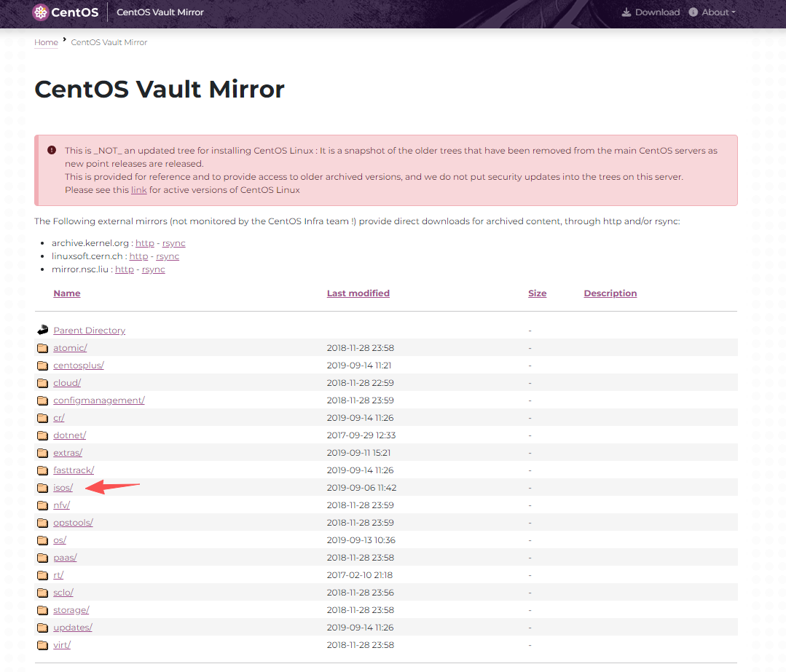Open the os/ directory link

point(60,540)
